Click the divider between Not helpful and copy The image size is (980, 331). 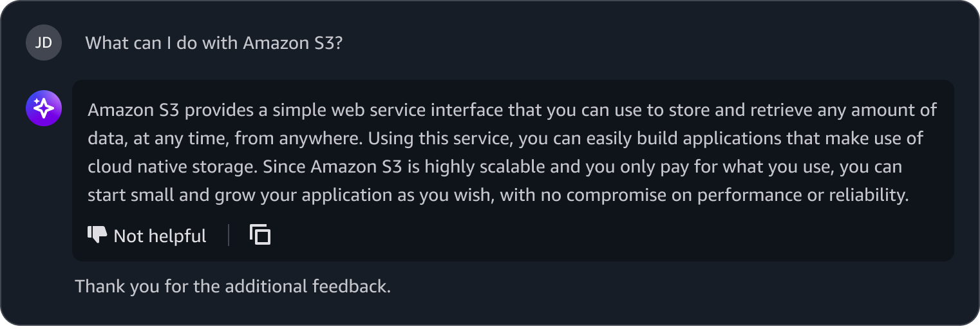[x=229, y=235]
